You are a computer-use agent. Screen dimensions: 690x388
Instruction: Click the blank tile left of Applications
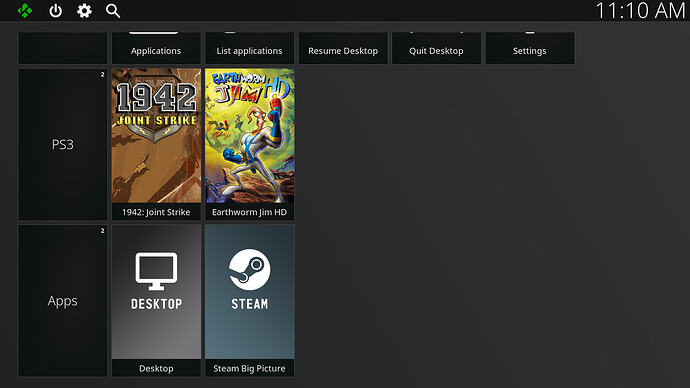(x=62, y=48)
